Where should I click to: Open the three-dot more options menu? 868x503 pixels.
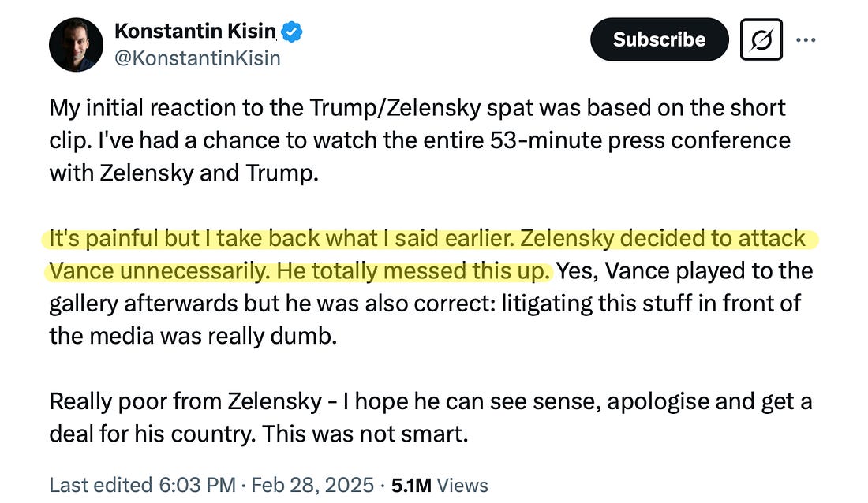[806, 39]
